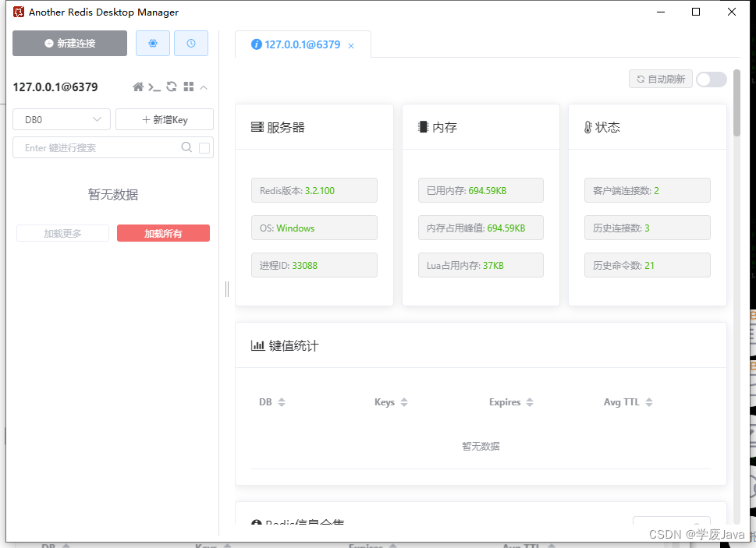The height and width of the screenshot is (548, 756).
Task: Click the 127.0.0.1@6379 connection name in sidebar
Action: click(x=55, y=87)
